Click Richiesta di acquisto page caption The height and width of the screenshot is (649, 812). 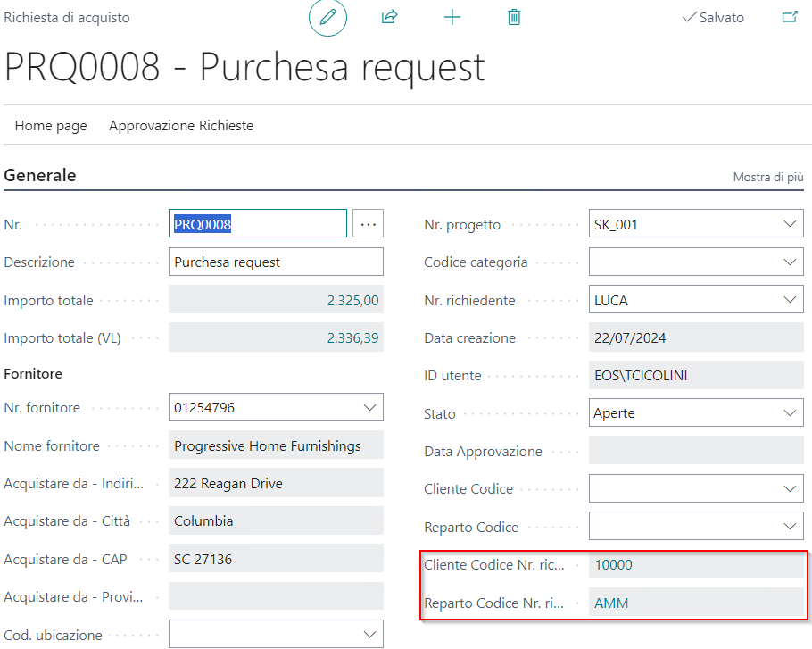[67, 18]
